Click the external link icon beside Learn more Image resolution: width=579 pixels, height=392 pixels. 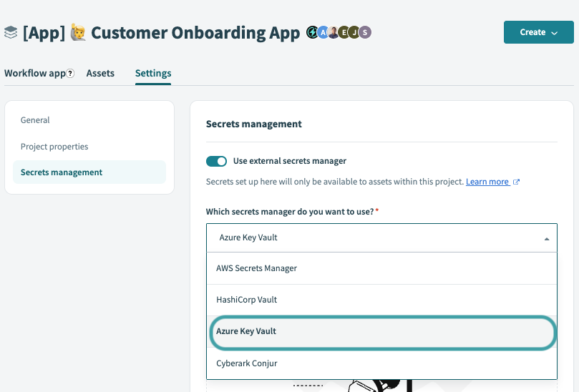click(x=516, y=182)
